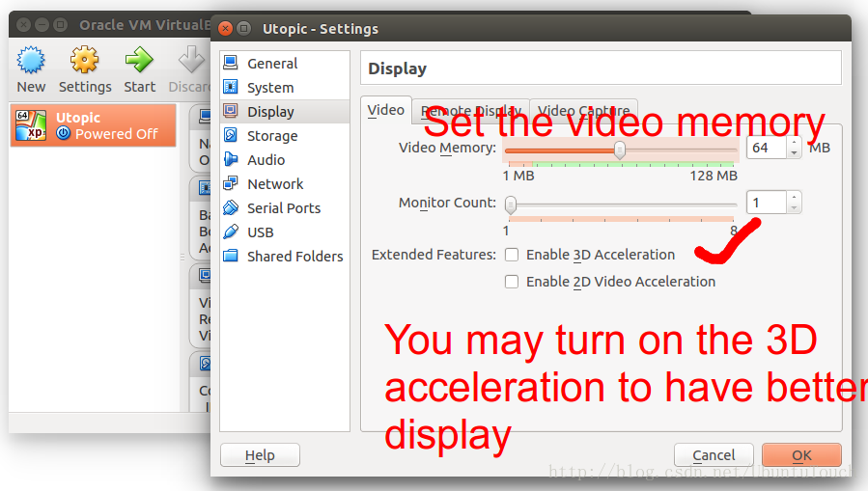Open Storage settings category

click(x=285, y=135)
